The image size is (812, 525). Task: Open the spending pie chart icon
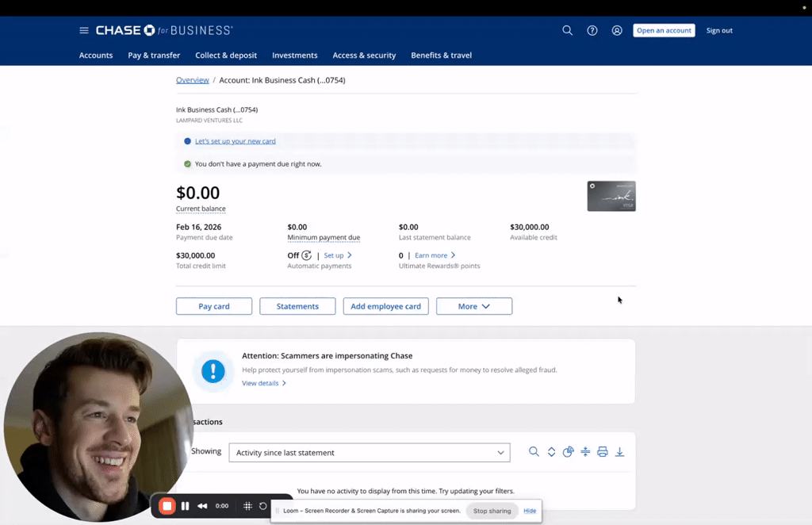click(568, 452)
